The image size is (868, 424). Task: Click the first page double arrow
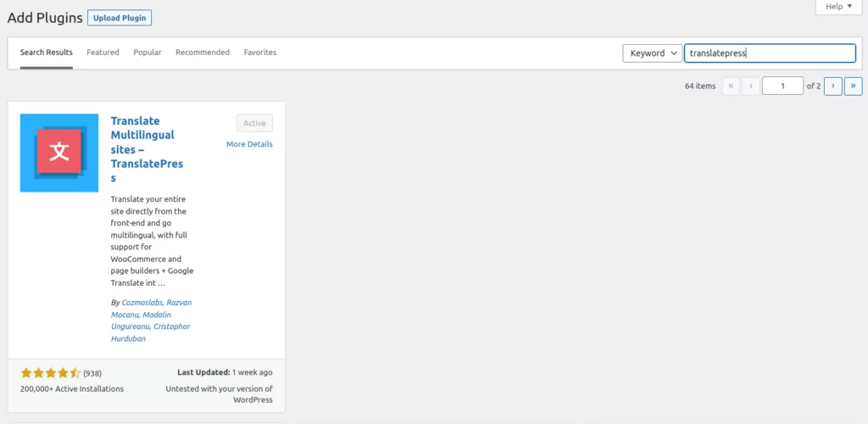point(731,86)
